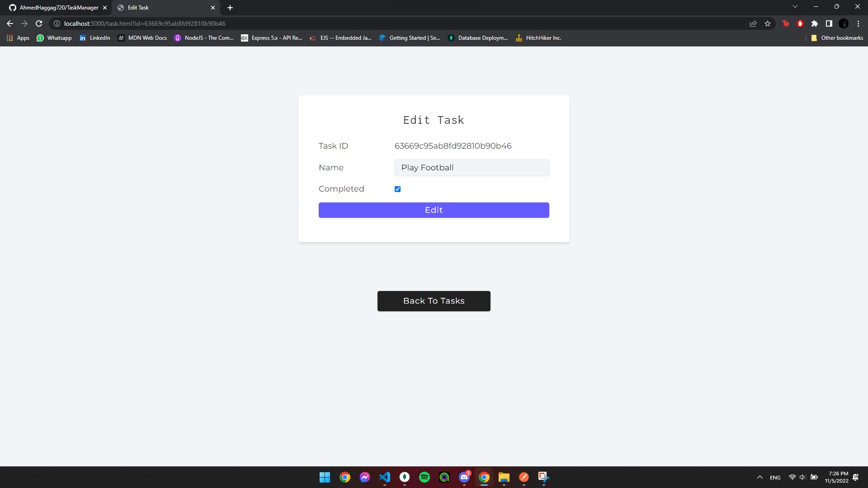
Task: Open the Express 5.x API bookmark
Action: tap(272, 38)
